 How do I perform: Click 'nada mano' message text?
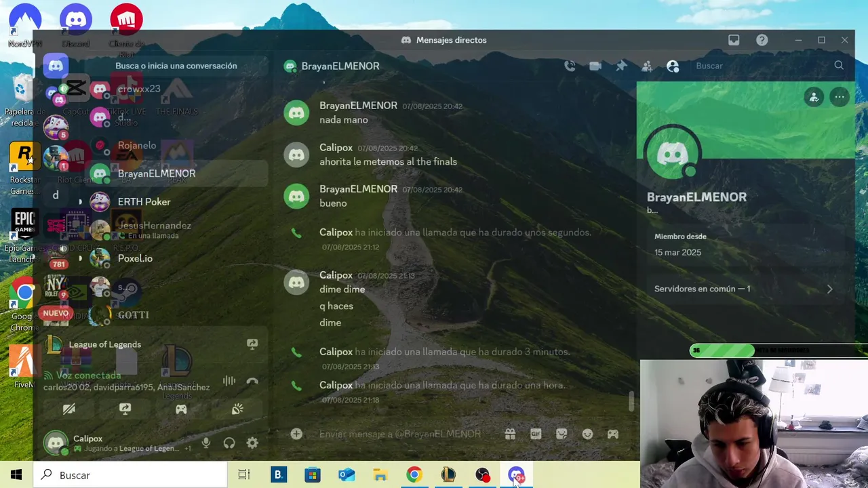click(343, 120)
